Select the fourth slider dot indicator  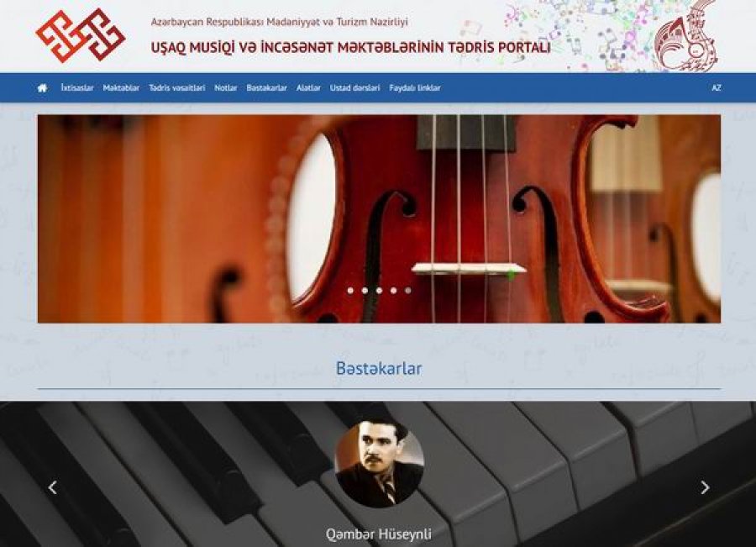coord(394,291)
